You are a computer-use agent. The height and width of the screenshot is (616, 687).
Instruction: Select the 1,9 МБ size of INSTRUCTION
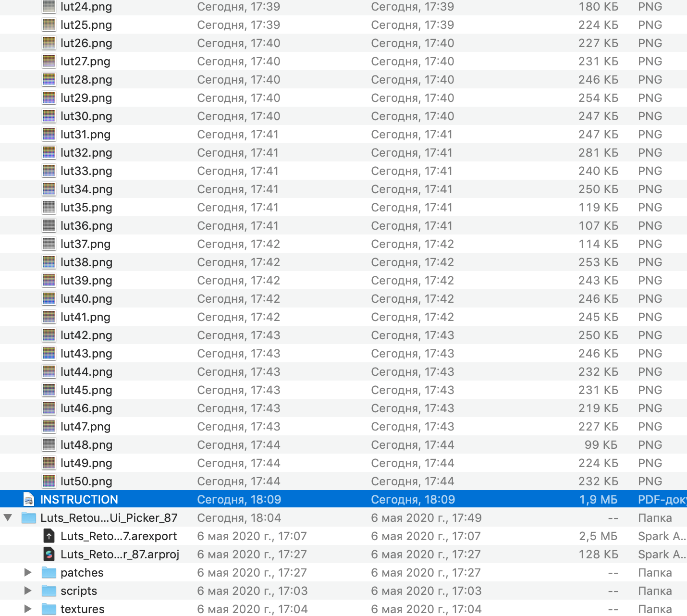[599, 500]
